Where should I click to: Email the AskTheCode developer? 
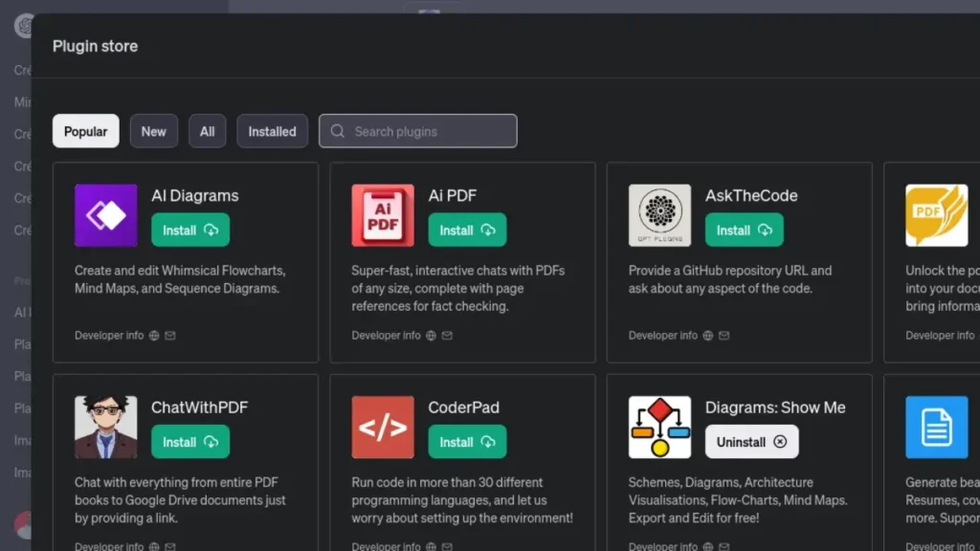(724, 336)
